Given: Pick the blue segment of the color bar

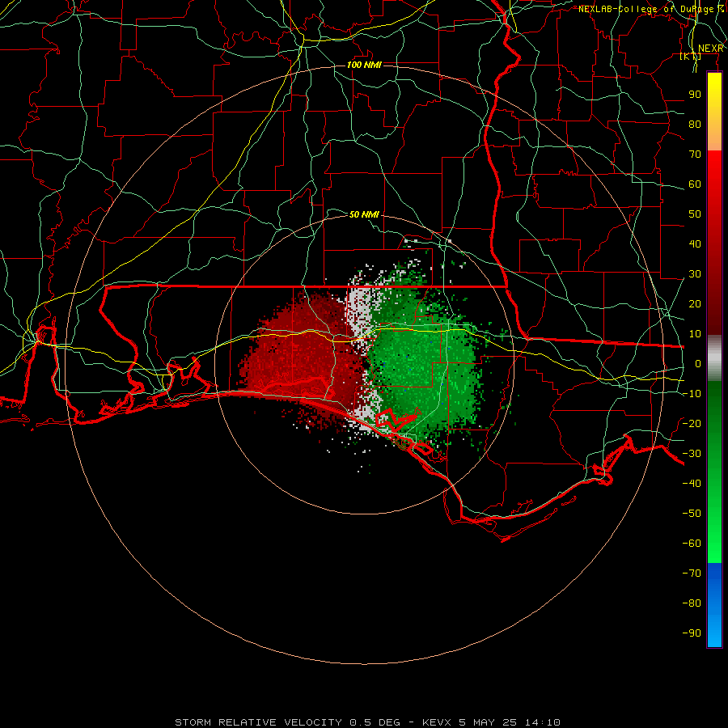Looking at the screenshot, I should pyautogui.click(x=714, y=605).
